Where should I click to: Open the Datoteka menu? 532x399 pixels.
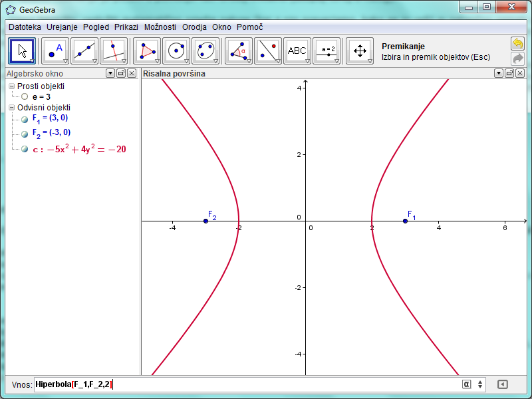pyautogui.click(x=25, y=27)
